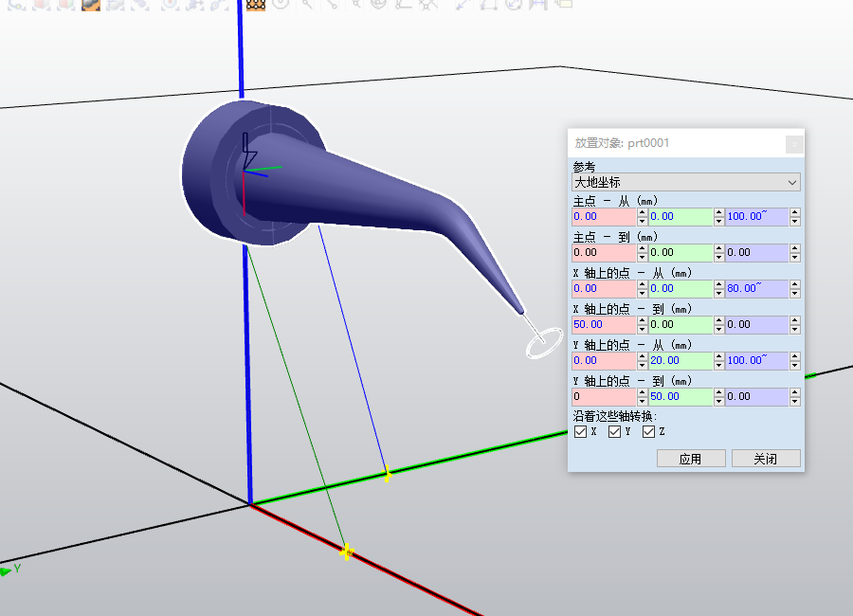Increase 主点 - 到 X value with up arrow
Screen dimensions: 853x616
tap(643, 248)
